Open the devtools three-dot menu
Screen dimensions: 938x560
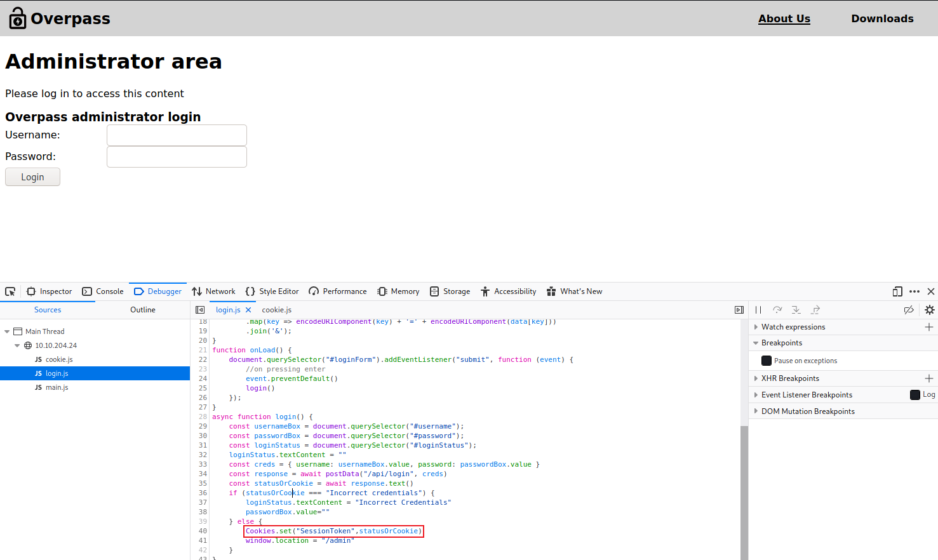pos(915,291)
